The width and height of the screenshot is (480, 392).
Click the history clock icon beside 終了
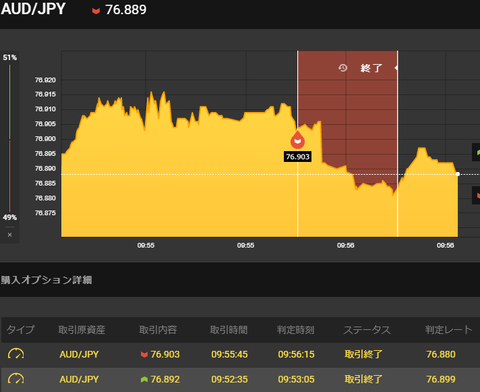tap(343, 68)
